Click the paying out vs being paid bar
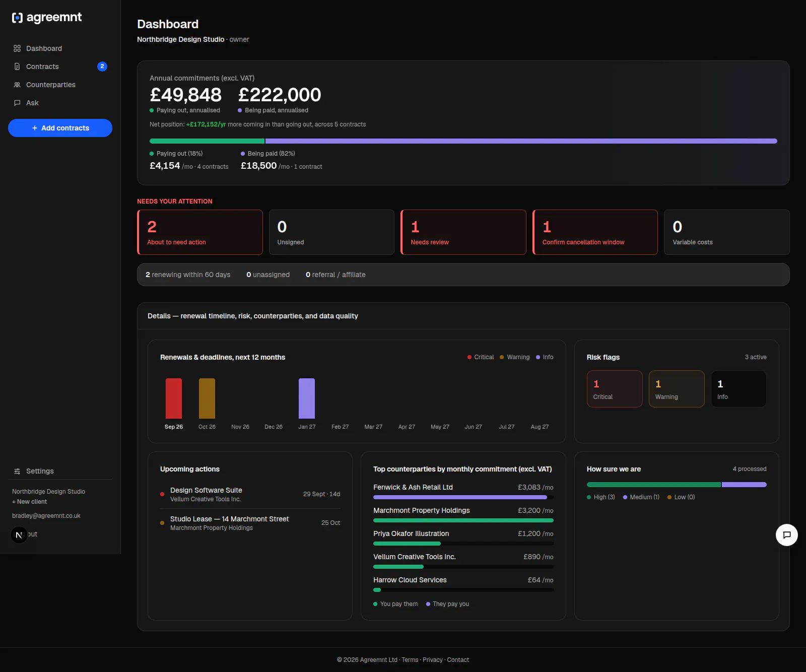Viewport: 806px width, 672px height. (463, 141)
